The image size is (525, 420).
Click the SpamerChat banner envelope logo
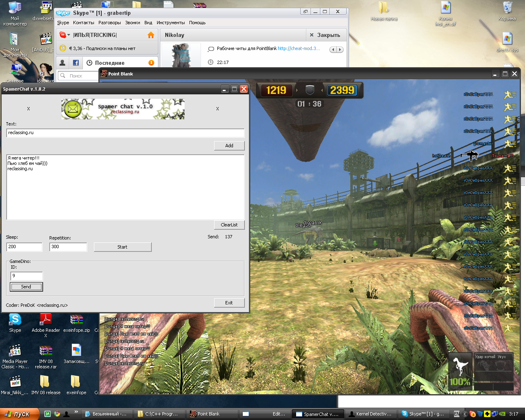click(73, 109)
